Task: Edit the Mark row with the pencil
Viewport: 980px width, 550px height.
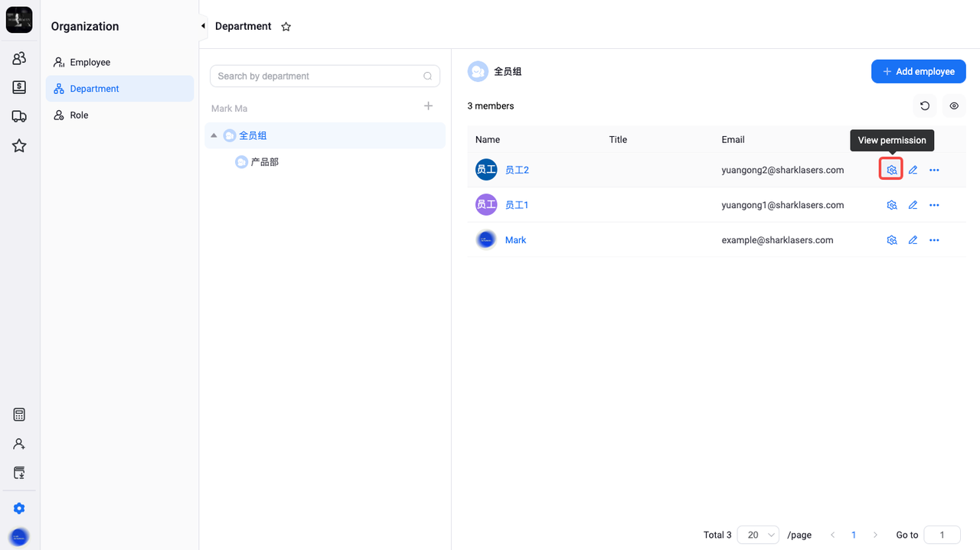Action: 913,240
